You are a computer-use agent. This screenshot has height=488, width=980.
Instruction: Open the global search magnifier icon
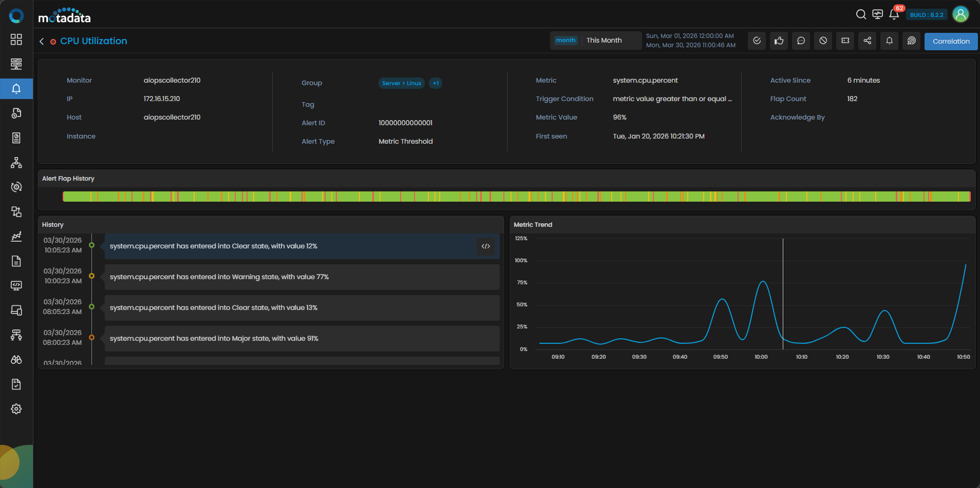[861, 14]
